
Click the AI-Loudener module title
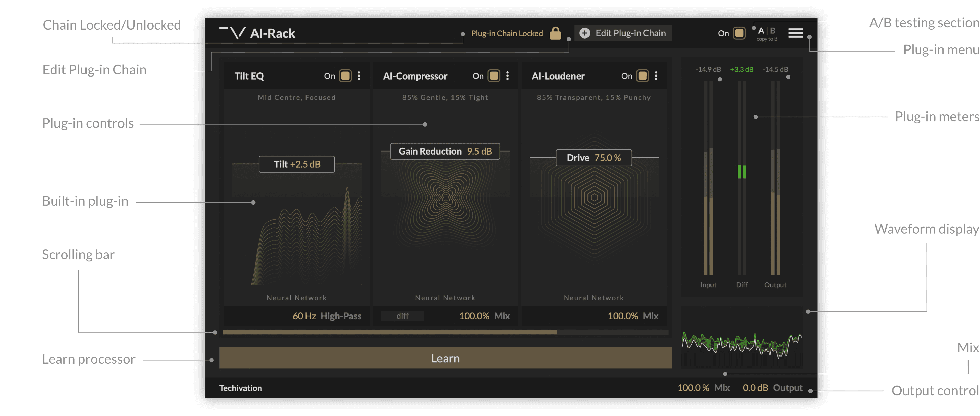coord(558,76)
